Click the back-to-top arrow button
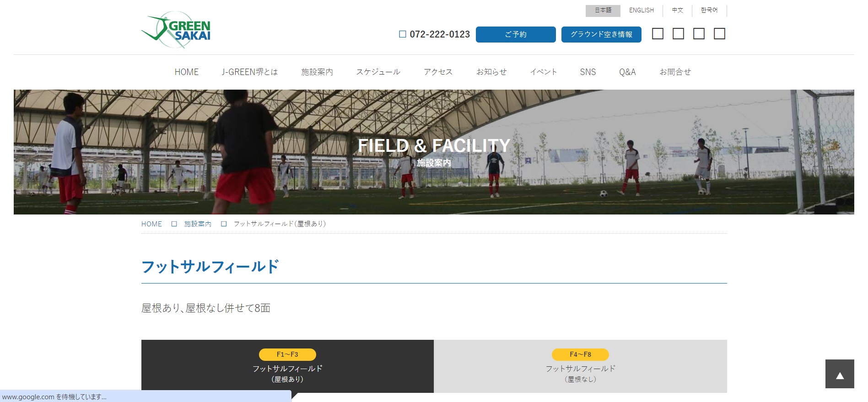The image size is (868, 402). point(840,374)
